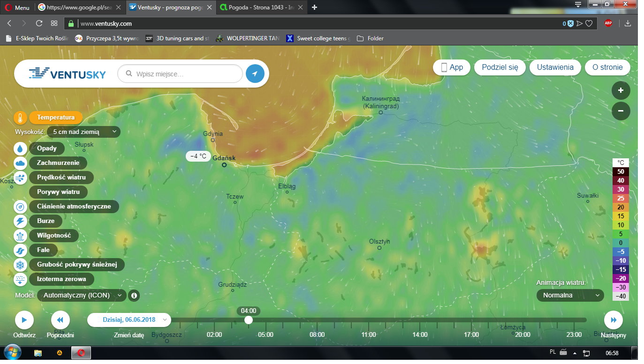Click the cloud Zachmurzenie icon
This screenshot has width=644, height=364.
click(21, 163)
